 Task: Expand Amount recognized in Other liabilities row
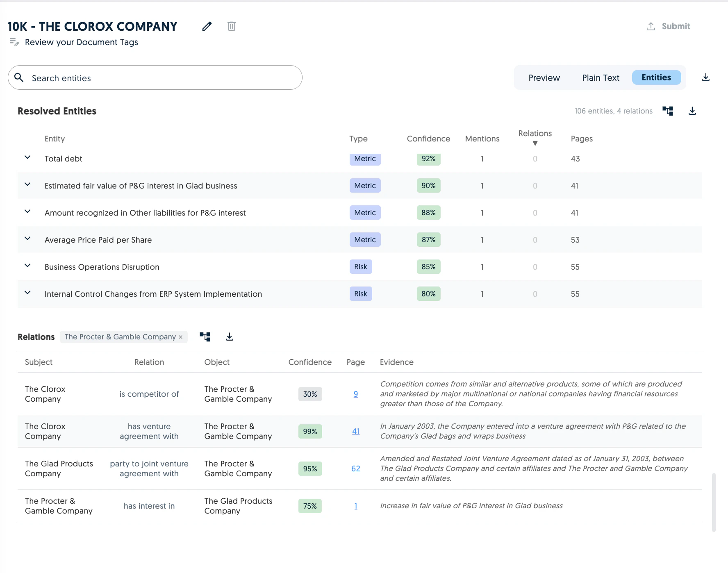point(27,211)
